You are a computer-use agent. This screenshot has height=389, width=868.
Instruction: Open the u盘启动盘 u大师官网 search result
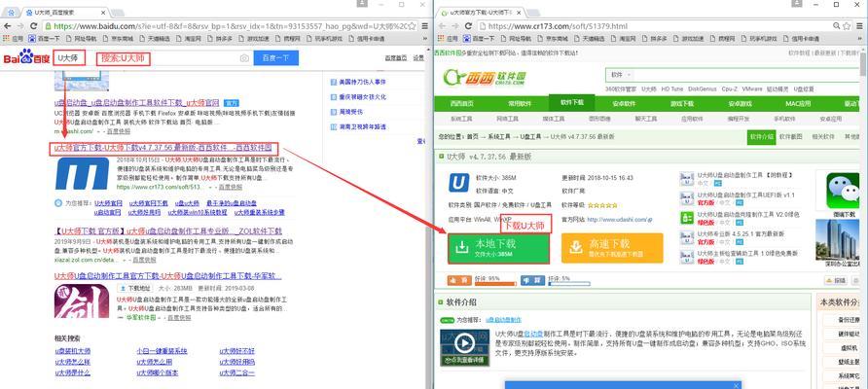137,103
